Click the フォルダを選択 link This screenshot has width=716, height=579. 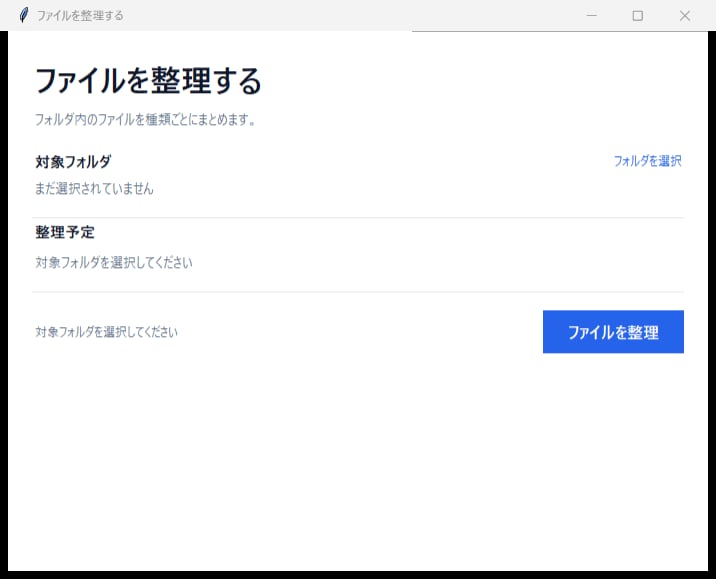[x=647, y=161]
